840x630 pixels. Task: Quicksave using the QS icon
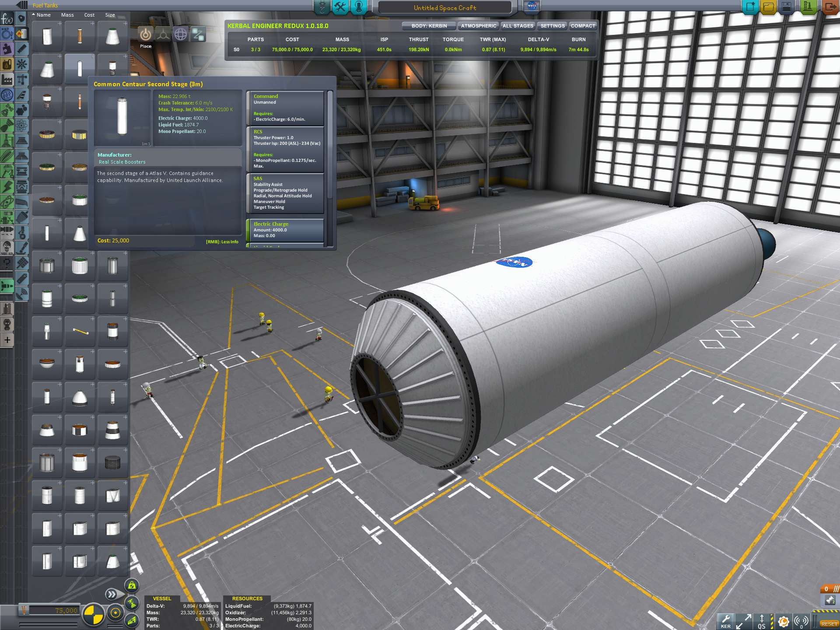click(x=762, y=621)
